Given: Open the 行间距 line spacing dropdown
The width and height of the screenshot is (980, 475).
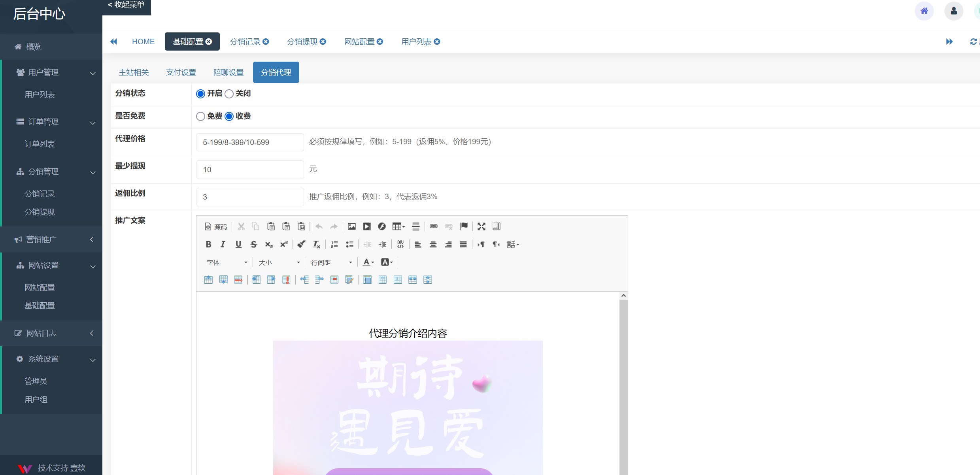Looking at the screenshot, I should 331,262.
